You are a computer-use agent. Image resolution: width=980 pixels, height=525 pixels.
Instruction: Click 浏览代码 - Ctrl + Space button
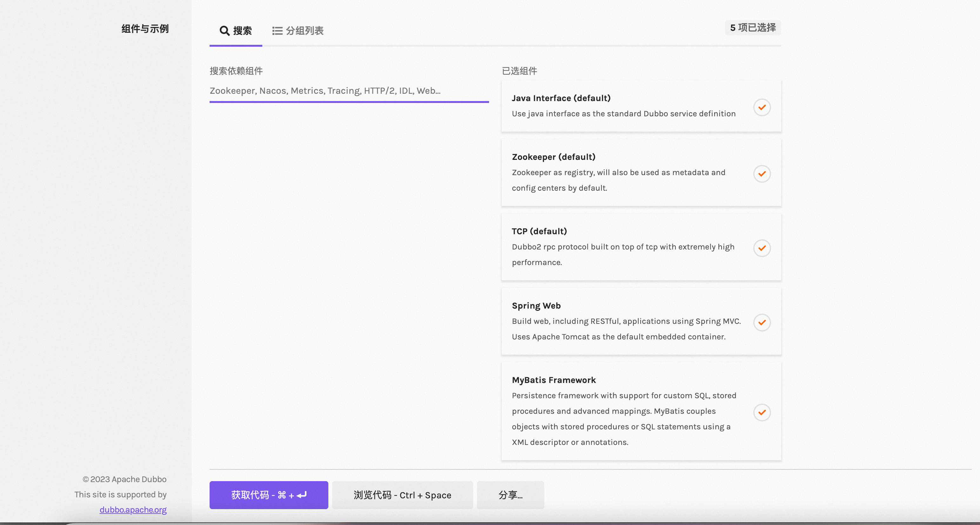point(402,495)
